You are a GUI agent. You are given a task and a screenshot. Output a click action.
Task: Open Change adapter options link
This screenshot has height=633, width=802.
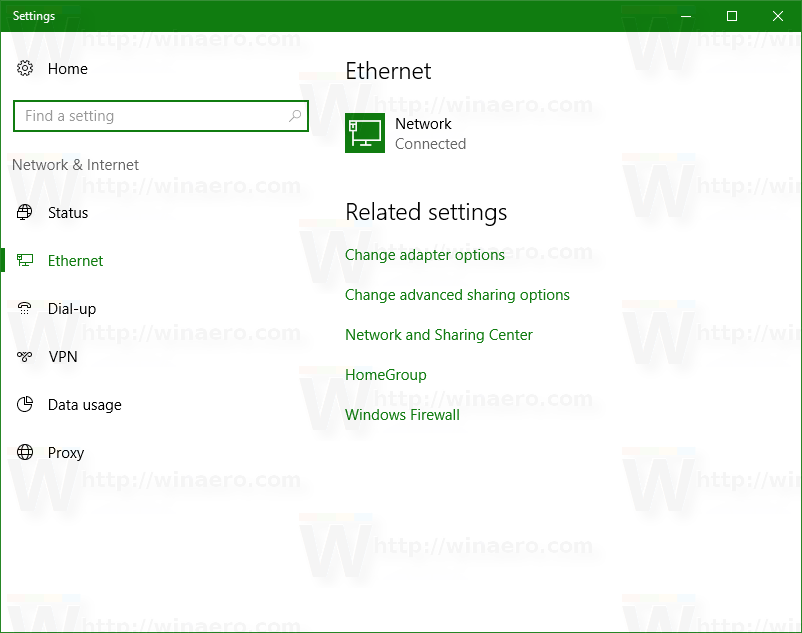(425, 255)
